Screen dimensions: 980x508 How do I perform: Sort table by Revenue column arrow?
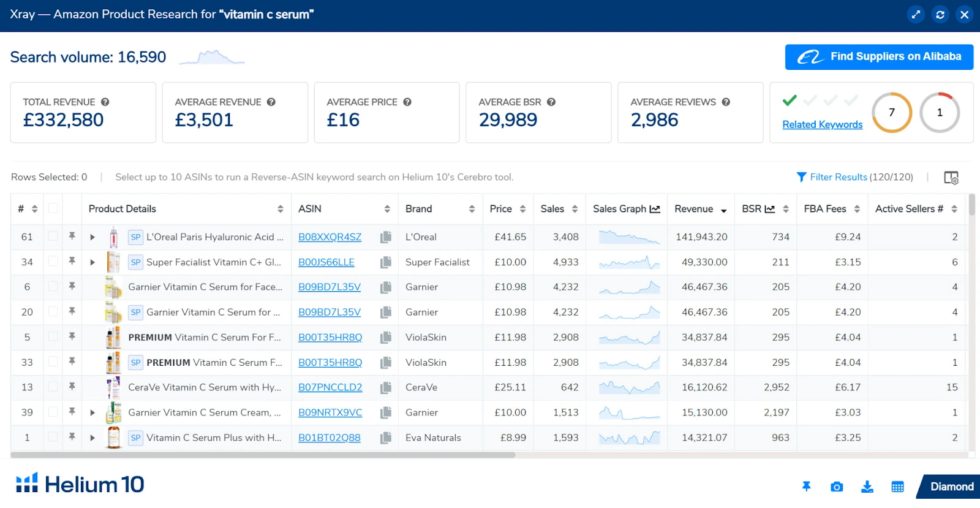[723, 210]
